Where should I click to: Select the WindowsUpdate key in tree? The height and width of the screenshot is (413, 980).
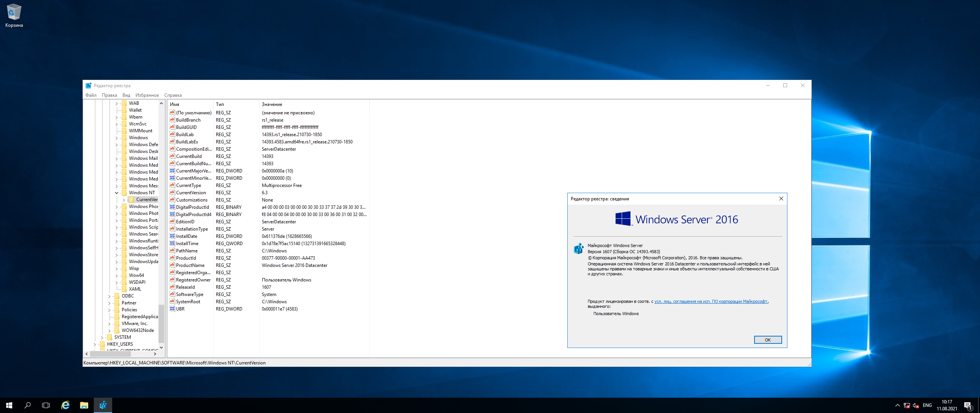click(144, 262)
